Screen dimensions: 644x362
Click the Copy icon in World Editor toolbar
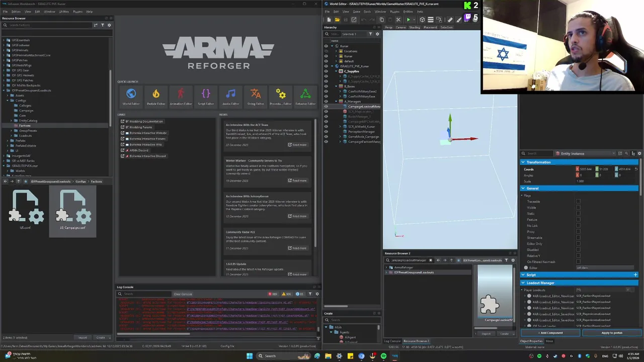tap(381, 20)
